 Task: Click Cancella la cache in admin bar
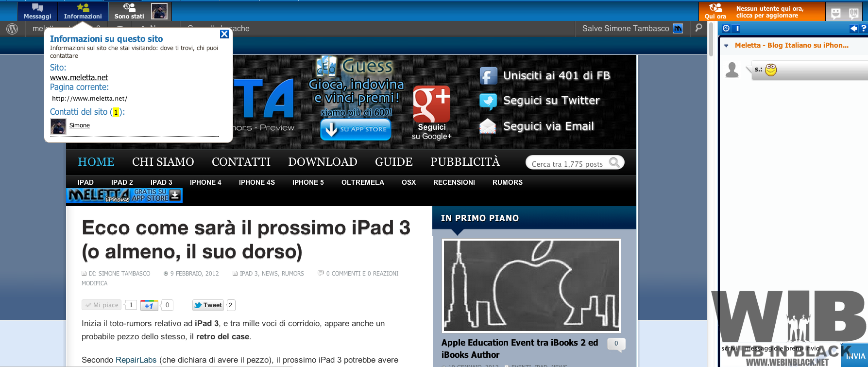(219, 29)
